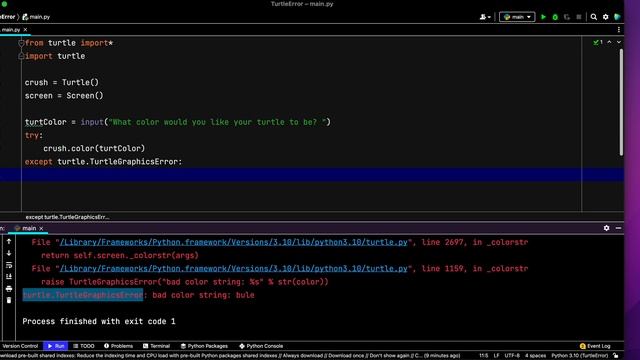Click the except turtle.TurtleGraphicsErr breadcrumb

(67, 217)
